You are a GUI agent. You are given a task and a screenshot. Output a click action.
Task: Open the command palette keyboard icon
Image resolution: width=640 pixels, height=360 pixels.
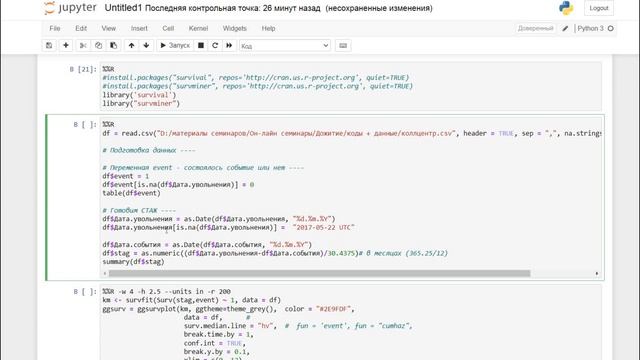click(x=343, y=45)
